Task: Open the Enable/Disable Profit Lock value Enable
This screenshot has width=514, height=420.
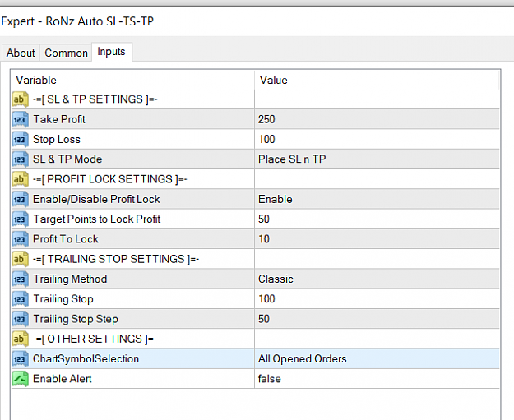Action: pyautogui.click(x=377, y=199)
